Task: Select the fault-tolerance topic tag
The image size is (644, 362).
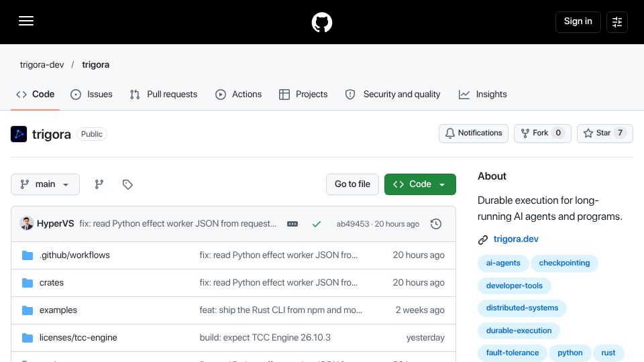Action: coord(512,353)
